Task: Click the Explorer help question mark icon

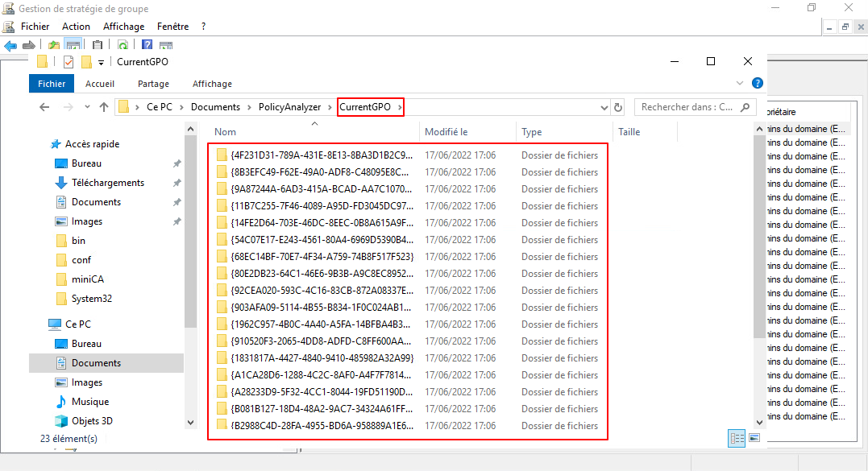Action: pos(757,83)
